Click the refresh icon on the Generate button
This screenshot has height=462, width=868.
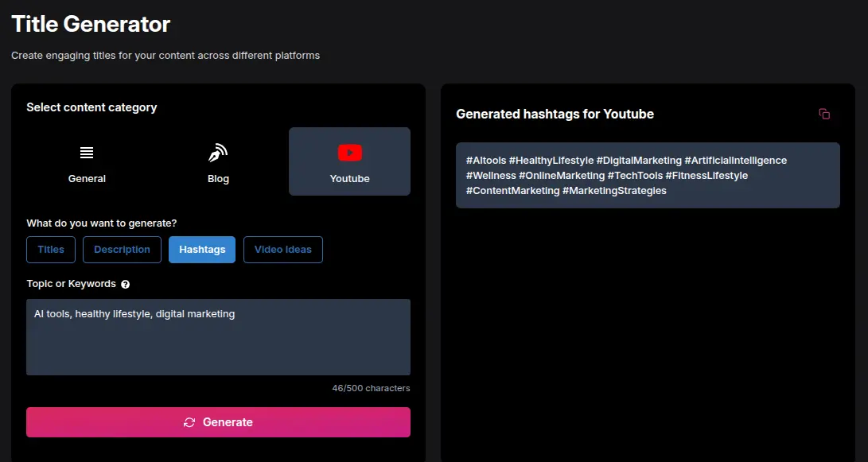click(x=189, y=422)
